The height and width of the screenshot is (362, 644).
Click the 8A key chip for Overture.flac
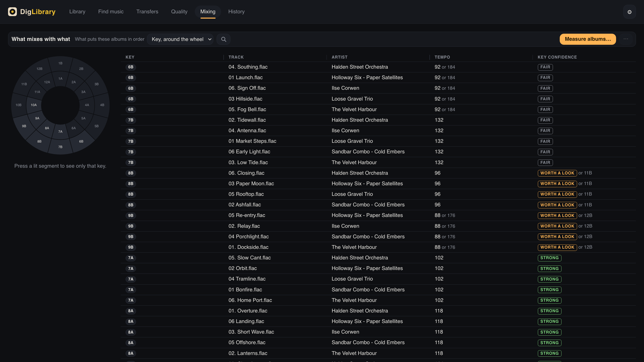pos(131,311)
